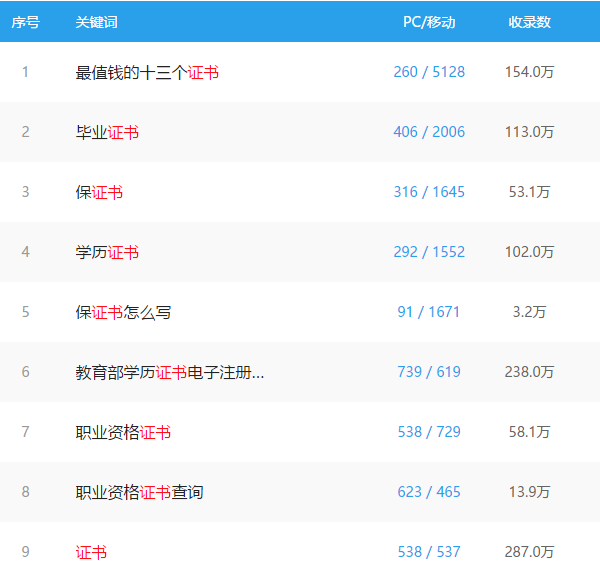Open keyword 最值钱的十三个证书
Viewport: 600px width, 573px height.
[x=147, y=72]
